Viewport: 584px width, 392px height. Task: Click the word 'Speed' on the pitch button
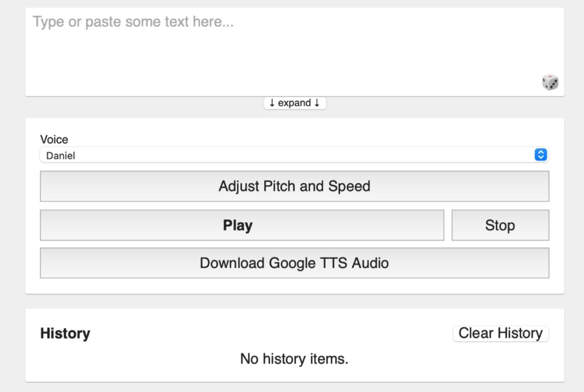[x=349, y=186]
